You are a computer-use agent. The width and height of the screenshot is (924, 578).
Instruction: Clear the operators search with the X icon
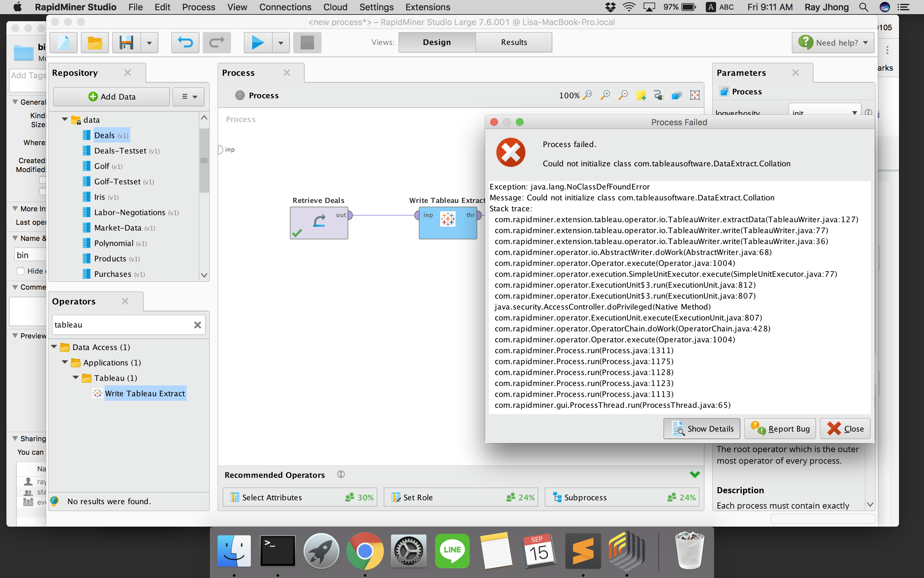[x=197, y=325]
